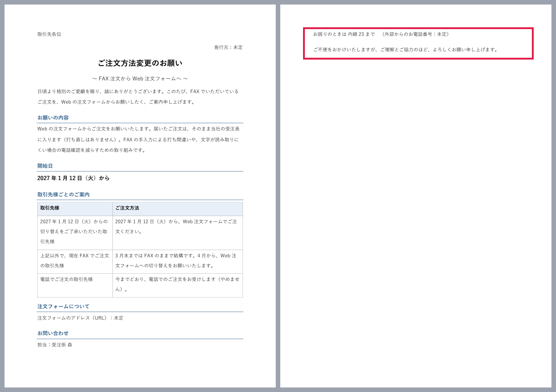Select the heading 開始日
This screenshot has width=556, height=392.
pos(45,166)
